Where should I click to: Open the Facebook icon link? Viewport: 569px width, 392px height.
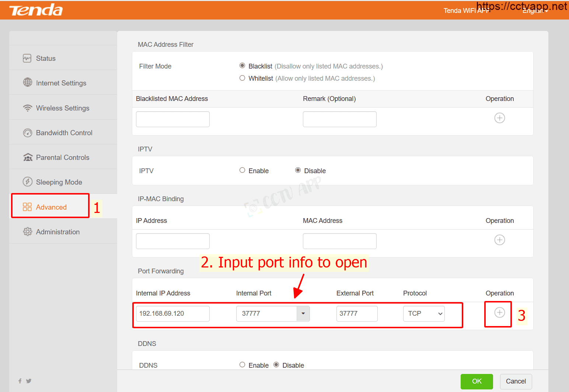coord(20,381)
